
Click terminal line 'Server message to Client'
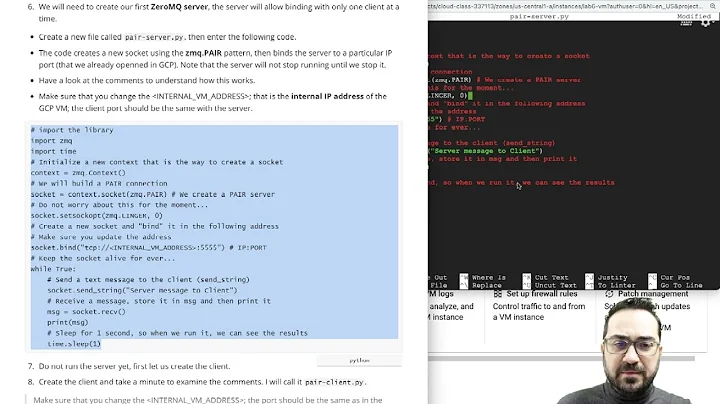(485, 151)
